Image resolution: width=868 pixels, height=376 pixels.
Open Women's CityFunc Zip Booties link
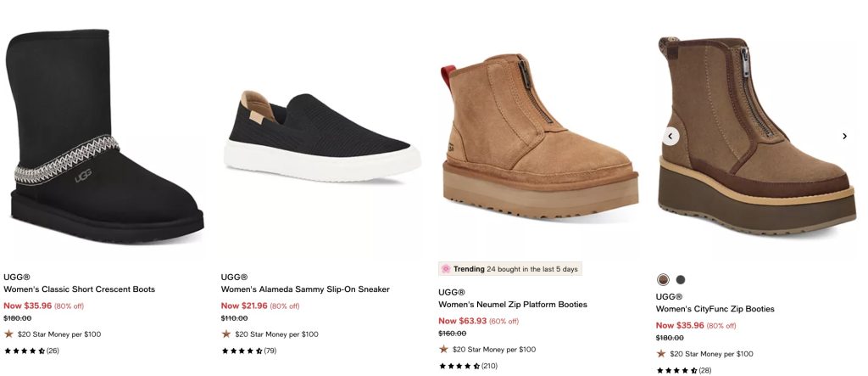click(715, 309)
